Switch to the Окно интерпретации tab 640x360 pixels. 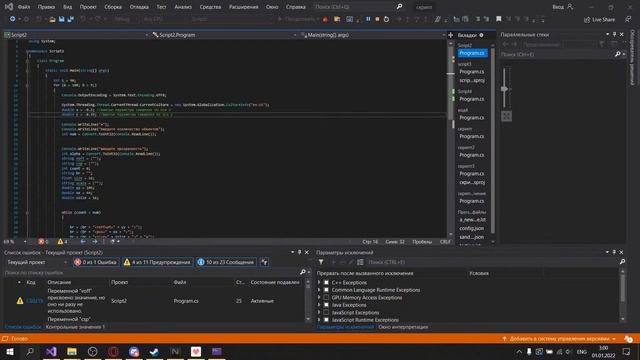(403, 327)
